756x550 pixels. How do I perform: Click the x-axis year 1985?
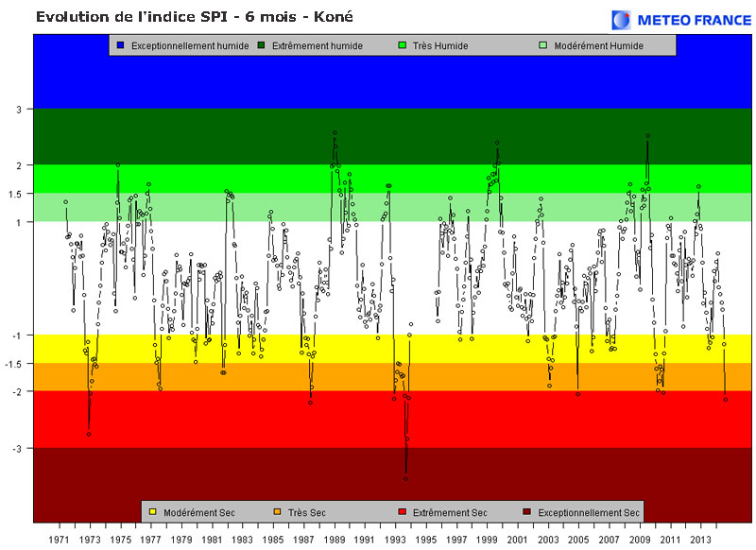(273, 540)
